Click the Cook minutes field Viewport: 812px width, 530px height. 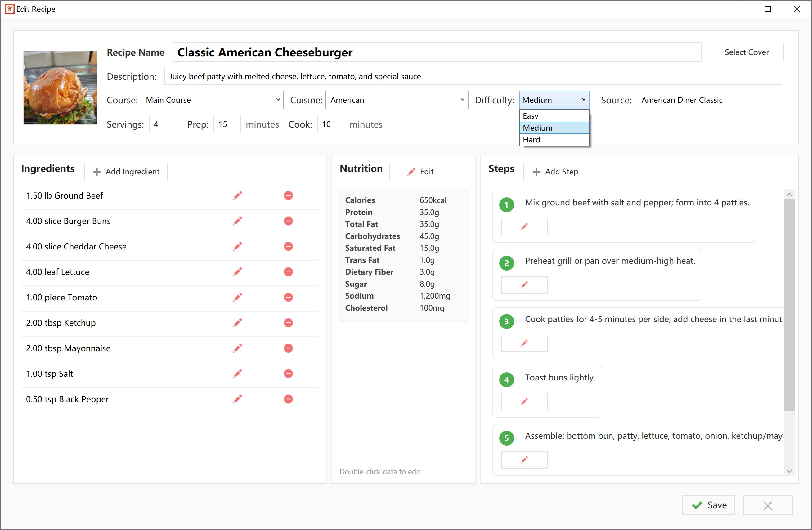(330, 124)
